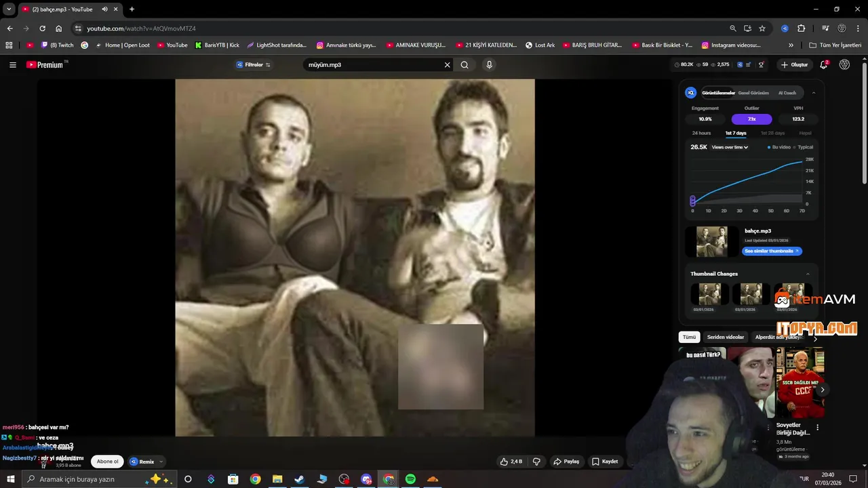Switch to Görüntülenmeler tab
868x488 pixels.
(718, 93)
